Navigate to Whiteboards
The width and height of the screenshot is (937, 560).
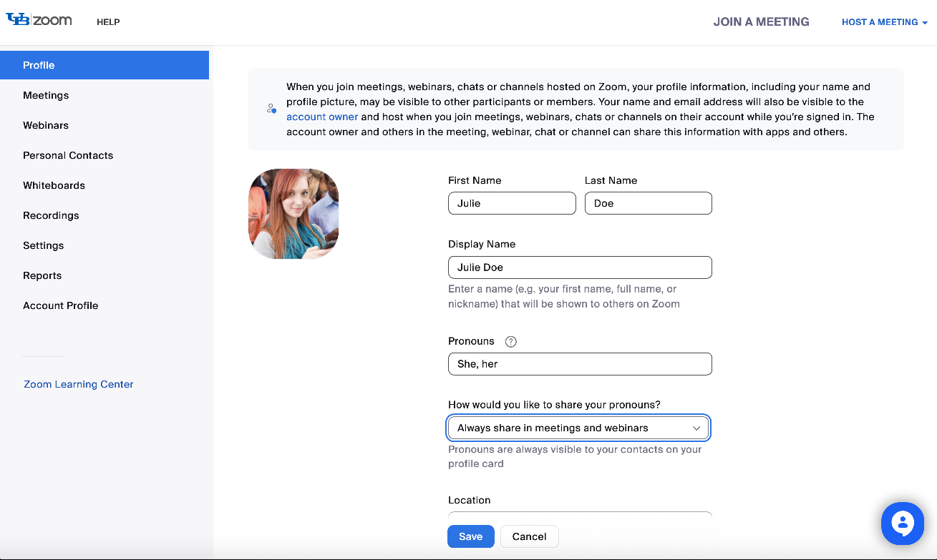[x=54, y=185]
